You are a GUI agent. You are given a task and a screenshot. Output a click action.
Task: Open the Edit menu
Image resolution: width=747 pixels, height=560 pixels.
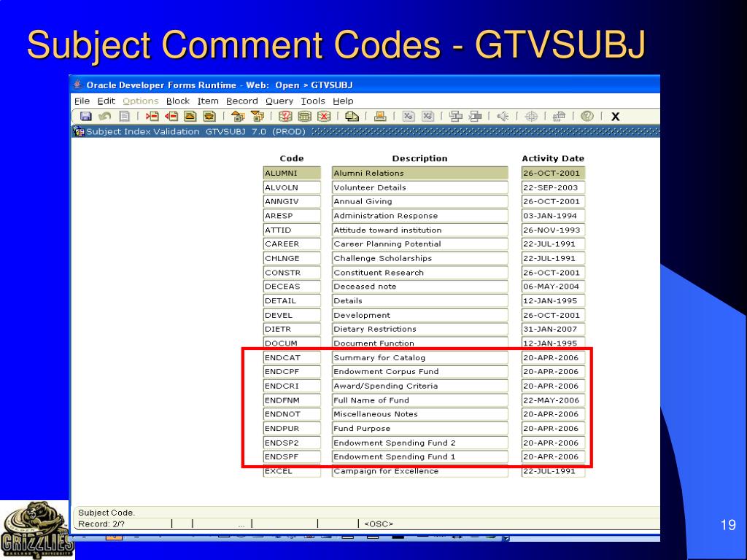tap(107, 101)
